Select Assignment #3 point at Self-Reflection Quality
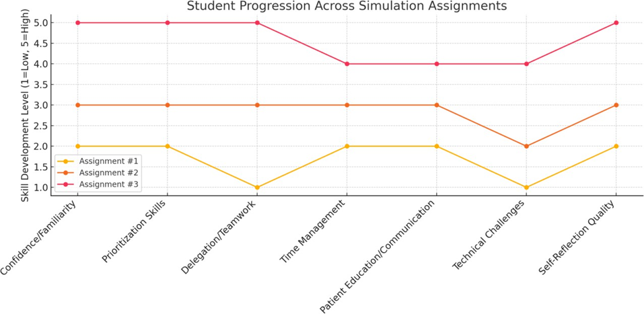644x314 pixels. (x=616, y=23)
